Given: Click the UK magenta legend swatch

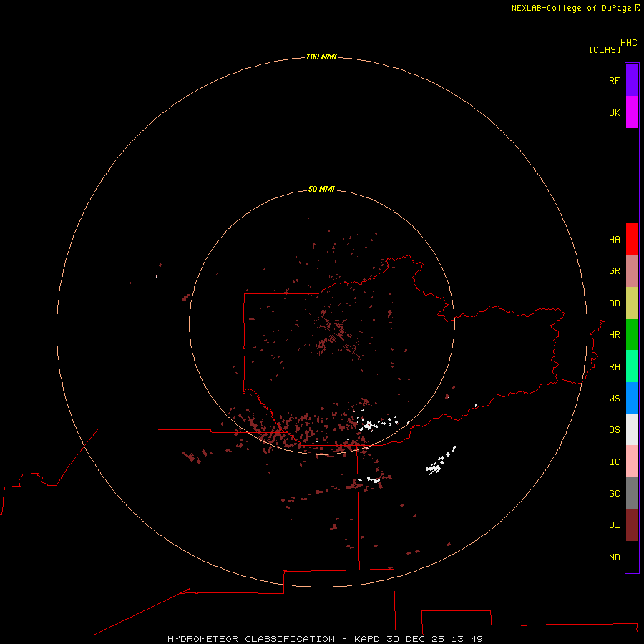Looking at the screenshot, I should (632, 112).
